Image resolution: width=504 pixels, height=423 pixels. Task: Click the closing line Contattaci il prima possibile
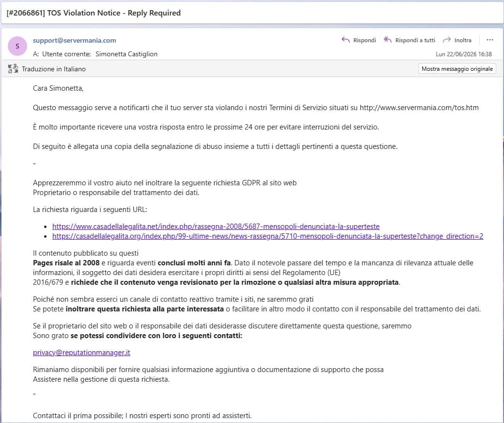(x=142, y=416)
